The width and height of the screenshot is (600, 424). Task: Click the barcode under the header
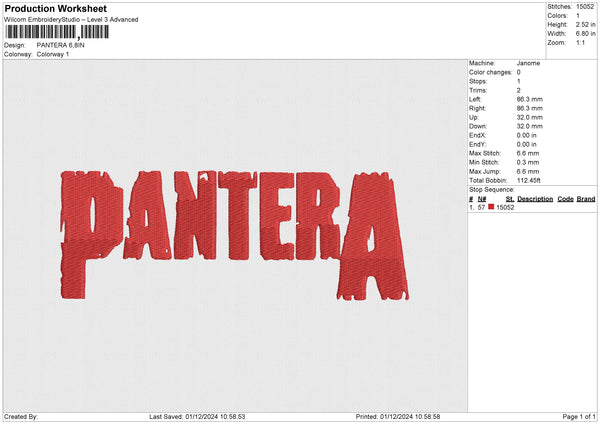57,32
